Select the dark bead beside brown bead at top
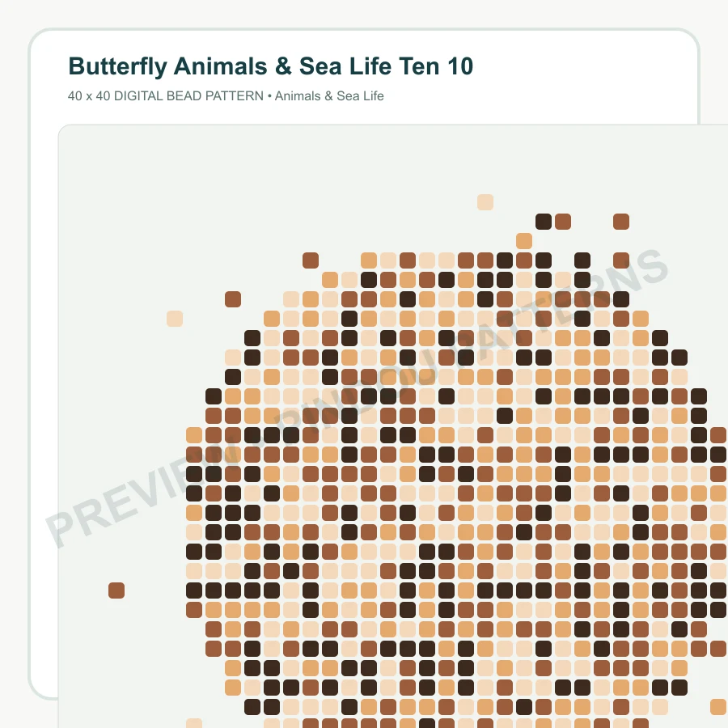This screenshot has height=728, width=728. click(544, 222)
